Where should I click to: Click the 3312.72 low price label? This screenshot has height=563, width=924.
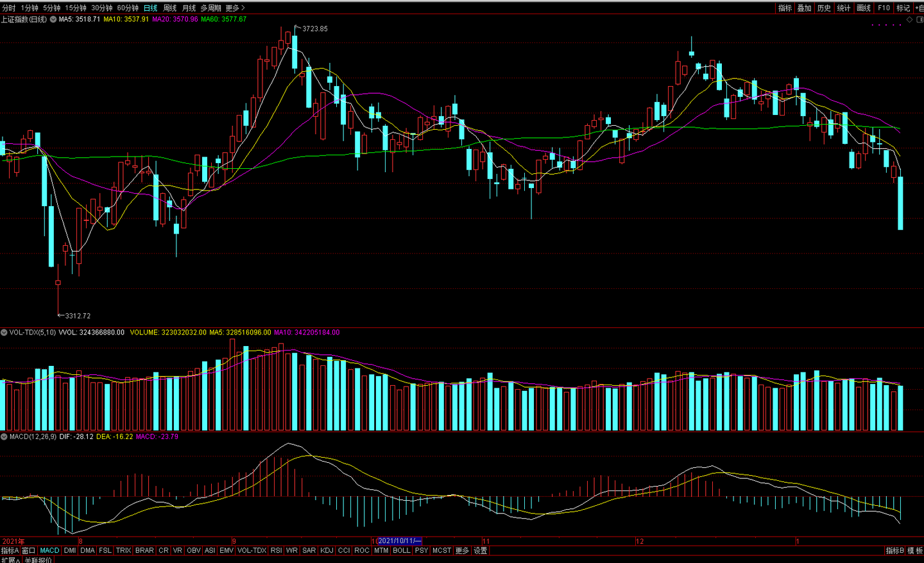[x=78, y=316]
